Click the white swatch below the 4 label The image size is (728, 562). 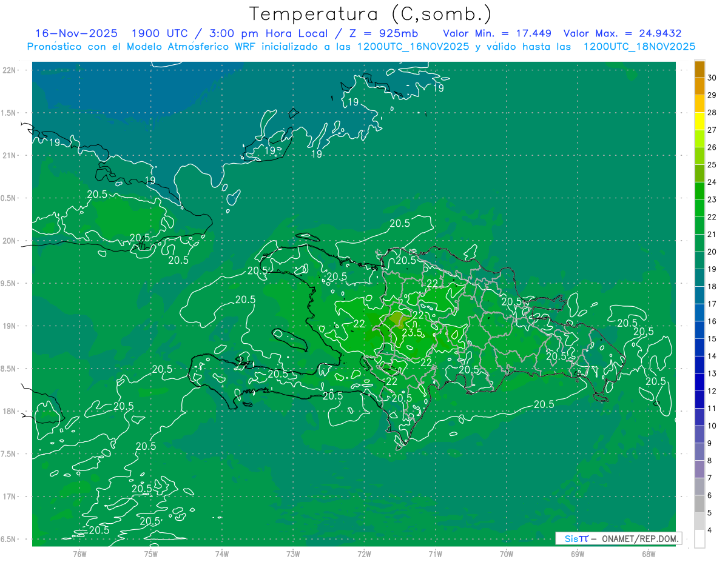[x=699, y=539]
